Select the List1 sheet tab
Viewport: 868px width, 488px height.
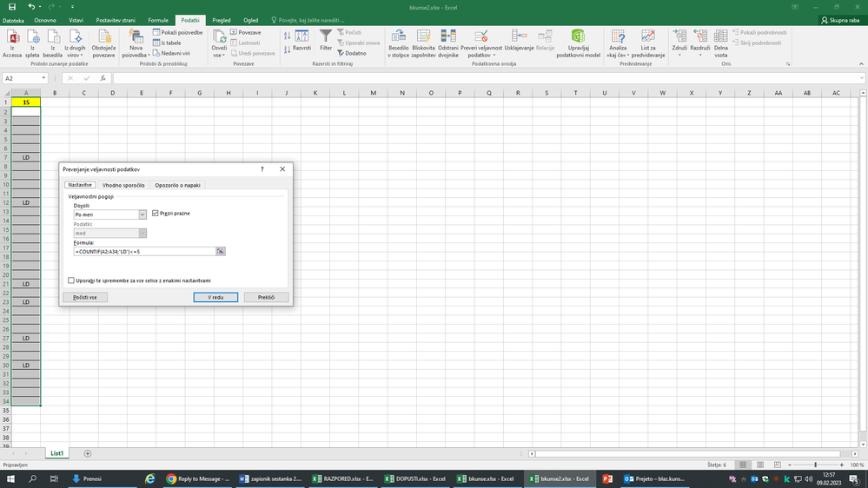click(56, 453)
